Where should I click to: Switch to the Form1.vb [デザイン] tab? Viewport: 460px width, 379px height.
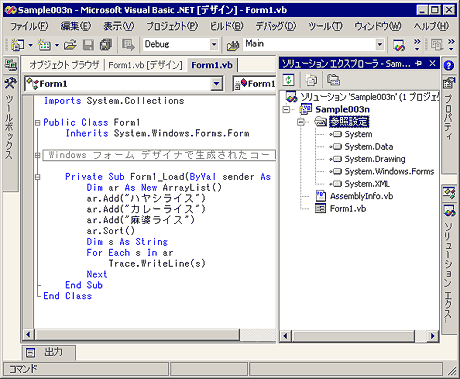pyautogui.click(x=145, y=65)
